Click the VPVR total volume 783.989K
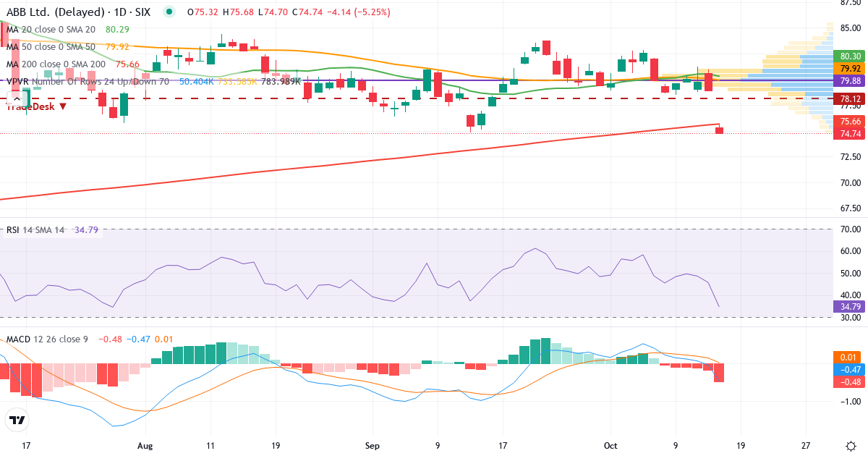Screen dimensions: 868x456 [x=281, y=81]
